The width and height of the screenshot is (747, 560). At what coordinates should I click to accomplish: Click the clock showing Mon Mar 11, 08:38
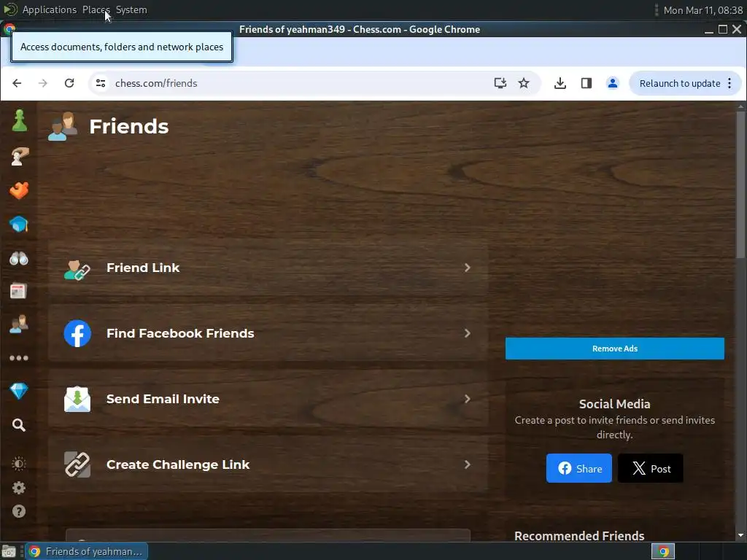point(703,10)
